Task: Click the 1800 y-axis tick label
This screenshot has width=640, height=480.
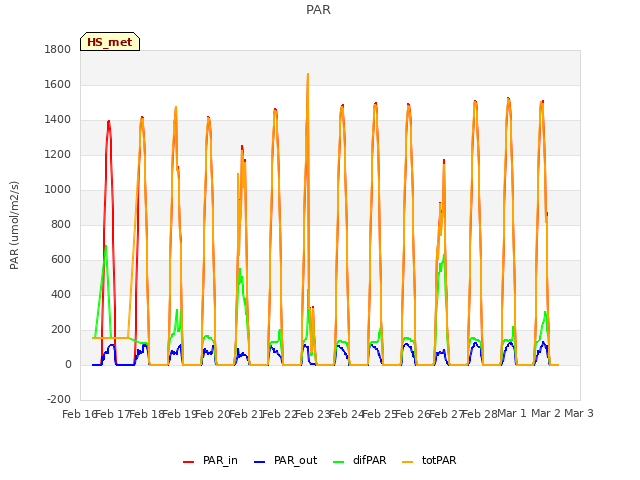Action: pos(58,49)
